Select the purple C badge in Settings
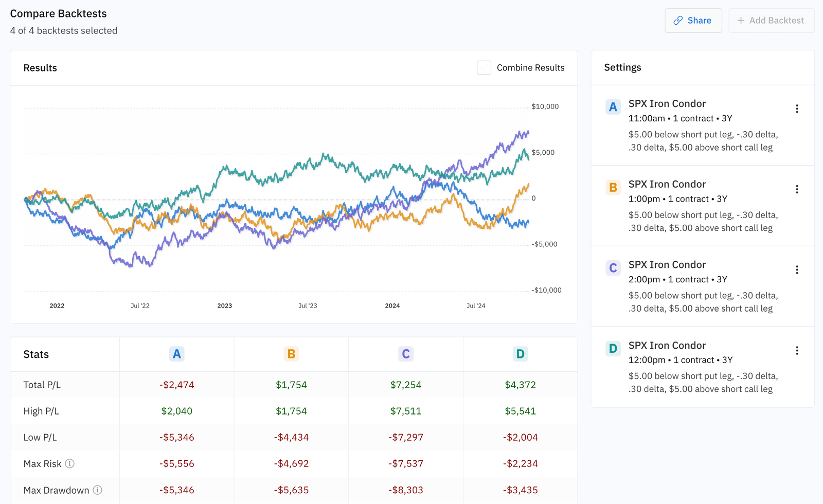Image resolution: width=823 pixels, height=504 pixels. pos(613,268)
